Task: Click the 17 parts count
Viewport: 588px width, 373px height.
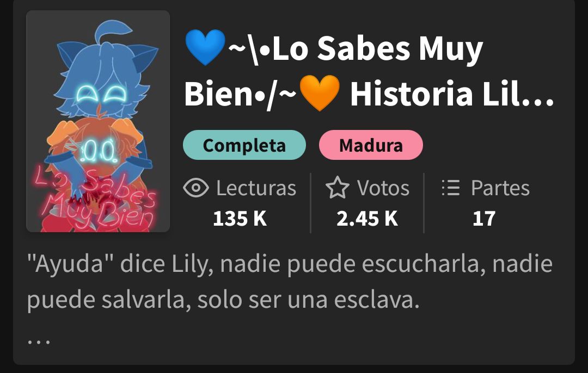Action: tap(484, 219)
